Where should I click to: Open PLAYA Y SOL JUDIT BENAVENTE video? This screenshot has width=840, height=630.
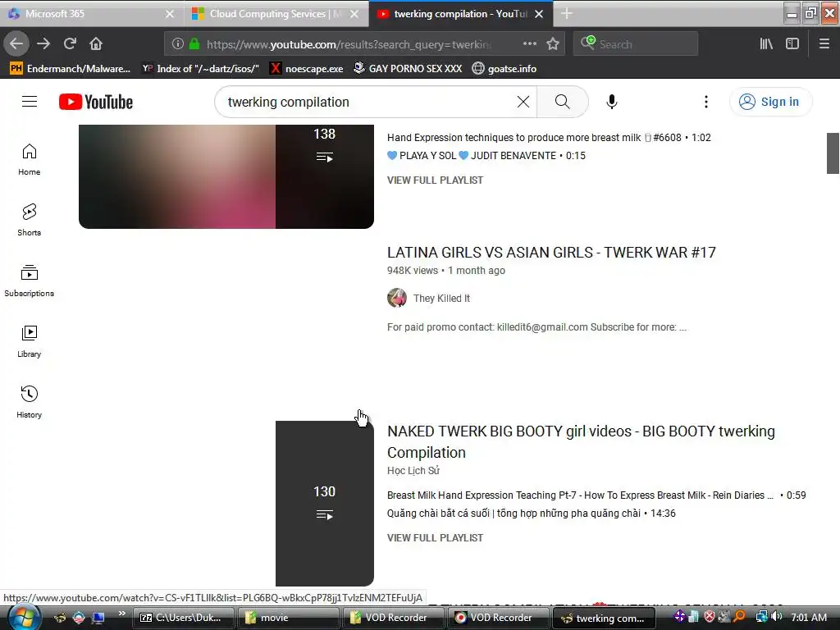486,156
